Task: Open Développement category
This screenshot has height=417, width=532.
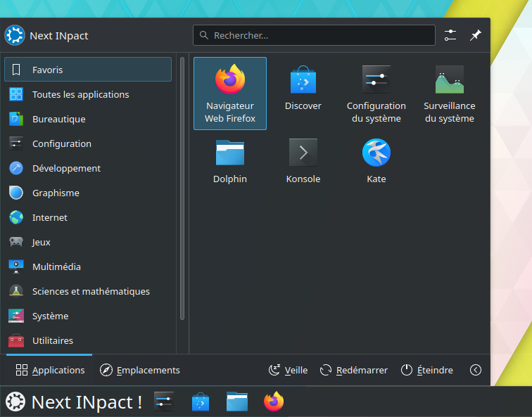Action: click(88, 168)
